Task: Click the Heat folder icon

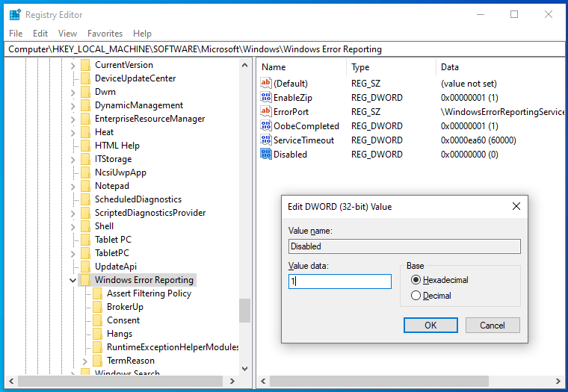Action: [x=85, y=132]
